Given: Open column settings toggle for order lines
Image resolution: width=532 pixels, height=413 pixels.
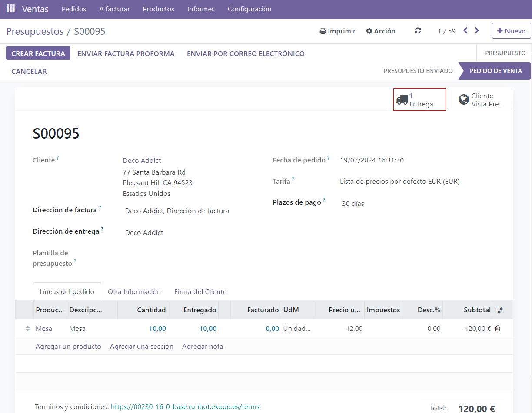Looking at the screenshot, I should 500,310.
